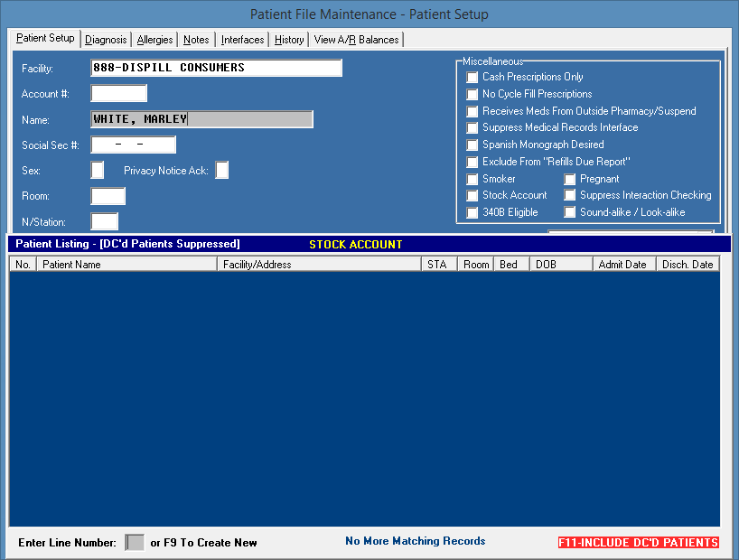Check Suppress Interaction Checking
The width and height of the screenshot is (739, 560).
[x=570, y=195]
